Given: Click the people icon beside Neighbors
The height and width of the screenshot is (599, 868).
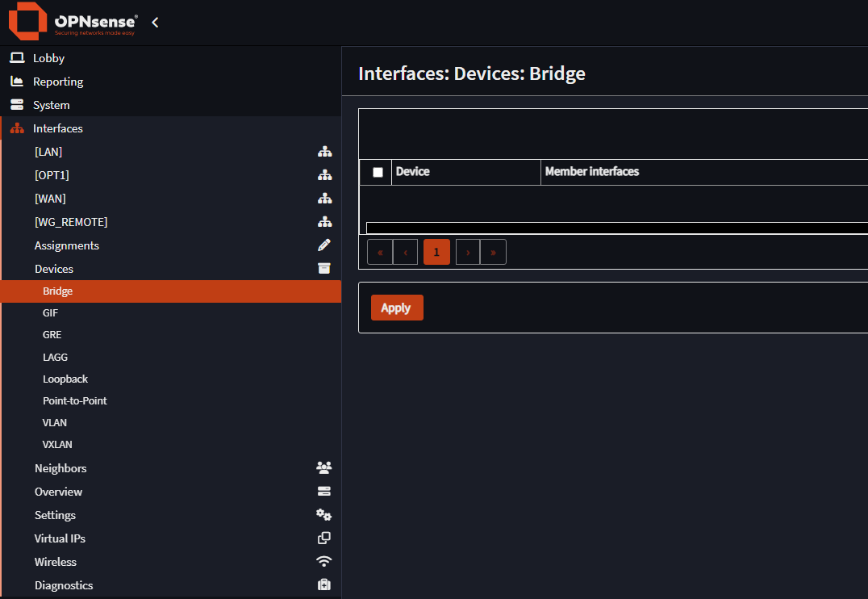Looking at the screenshot, I should 324,467.
